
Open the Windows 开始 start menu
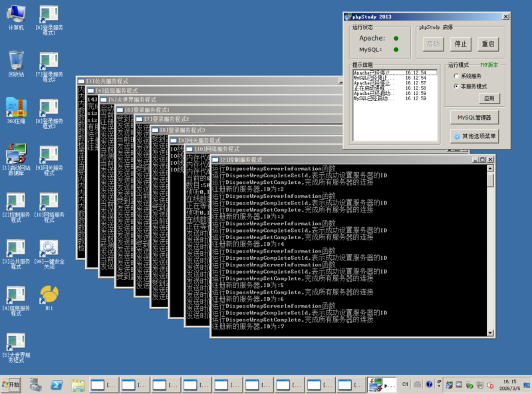[11, 384]
